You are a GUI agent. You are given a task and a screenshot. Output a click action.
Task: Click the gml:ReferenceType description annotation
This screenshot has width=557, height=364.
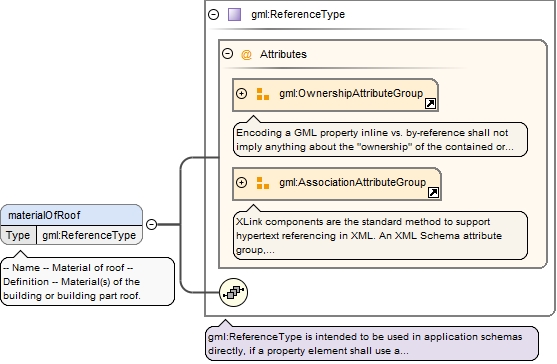coord(372,344)
